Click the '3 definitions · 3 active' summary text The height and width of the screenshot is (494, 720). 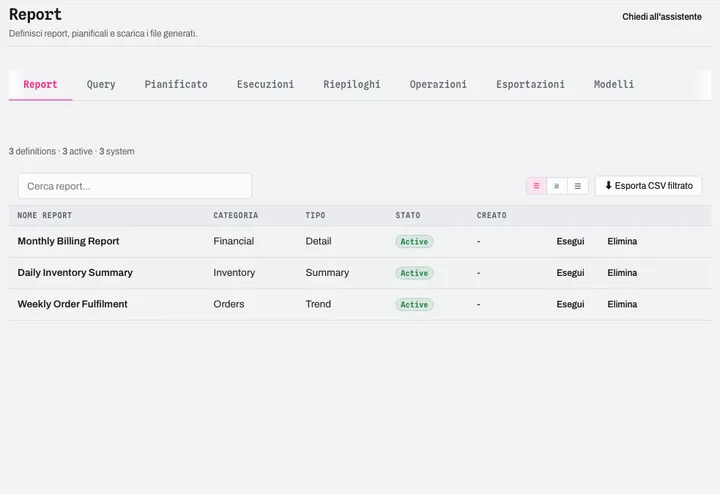51,152
